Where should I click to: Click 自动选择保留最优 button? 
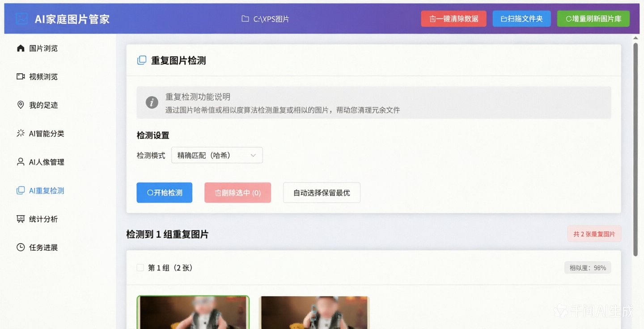[322, 193]
